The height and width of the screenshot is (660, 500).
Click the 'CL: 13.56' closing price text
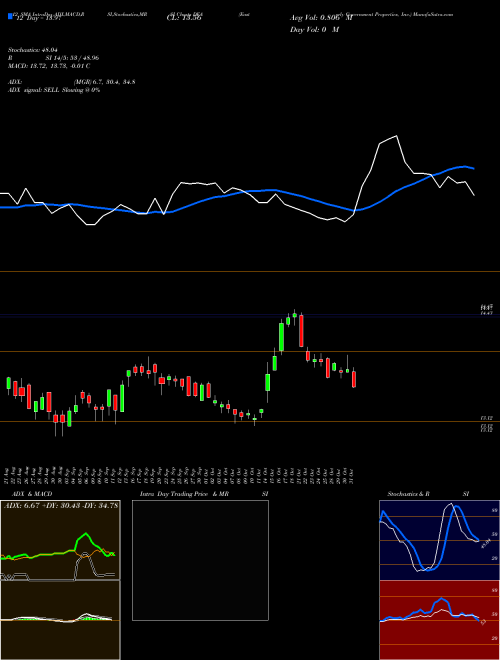[185, 18]
